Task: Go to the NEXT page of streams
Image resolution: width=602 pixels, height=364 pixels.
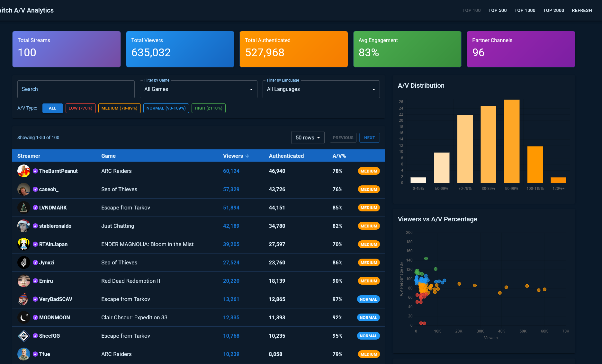Action: tap(370, 138)
